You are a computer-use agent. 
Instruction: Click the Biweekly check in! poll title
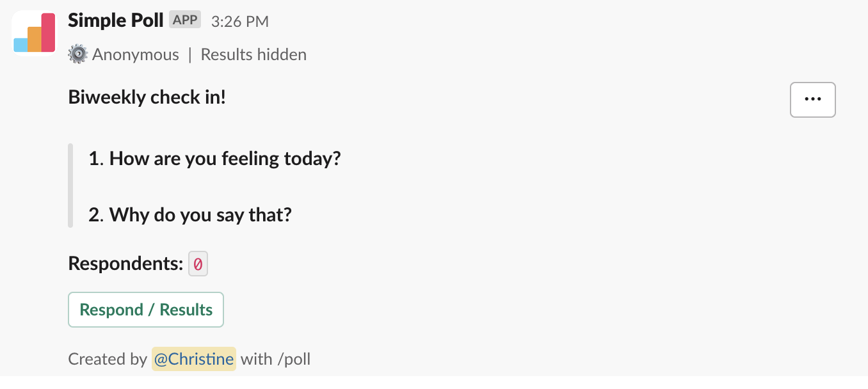coord(147,98)
